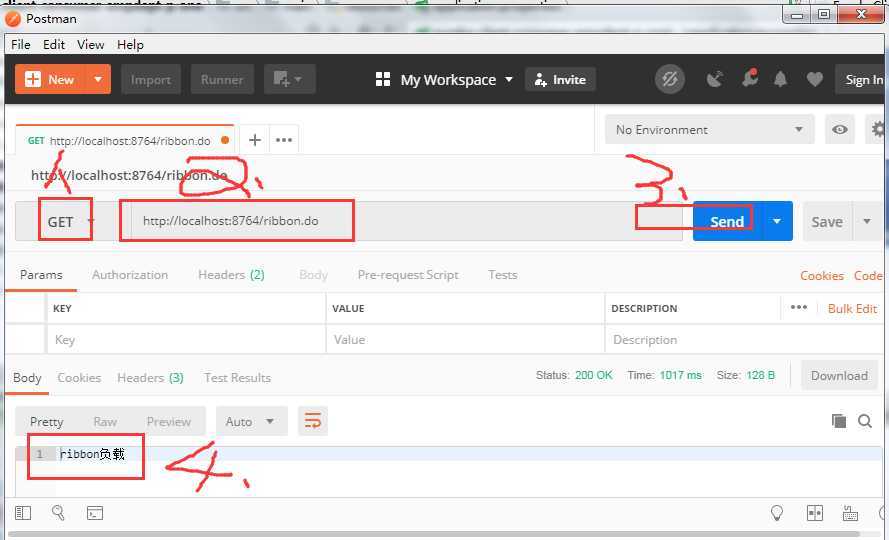Screen dimensions: 889x540
Task: Click the heart icon
Action: coord(815,79)
